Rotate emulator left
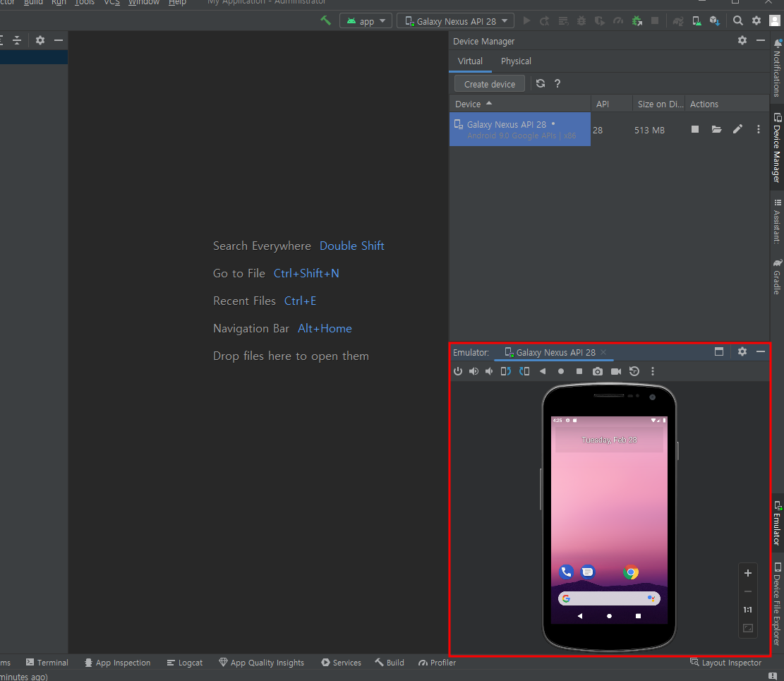Viewport: 784px width, 681px height. (506, 371)
